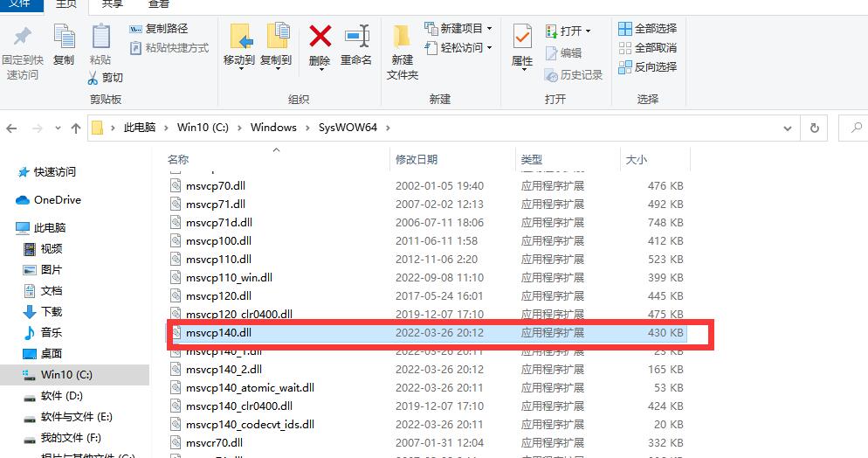Viewport: 868px width, 458px height.
Task: Select Win10 (C:) drive in sidebar
Action: [x=75, y=375]
